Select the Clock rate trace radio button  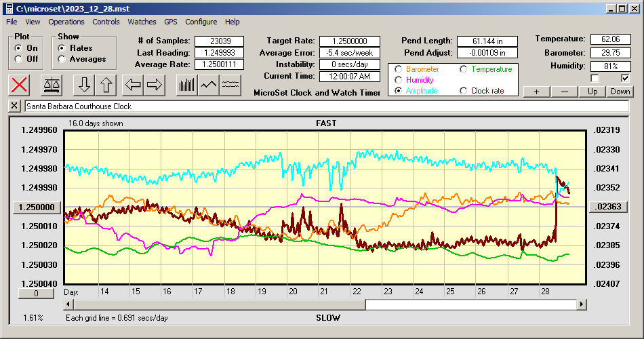click(x=463, y=91)
